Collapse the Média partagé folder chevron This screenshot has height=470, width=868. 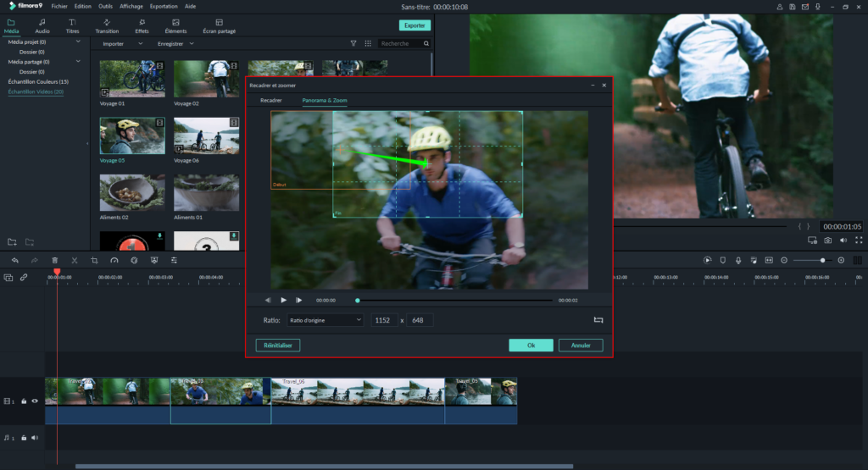coord(78,61)
